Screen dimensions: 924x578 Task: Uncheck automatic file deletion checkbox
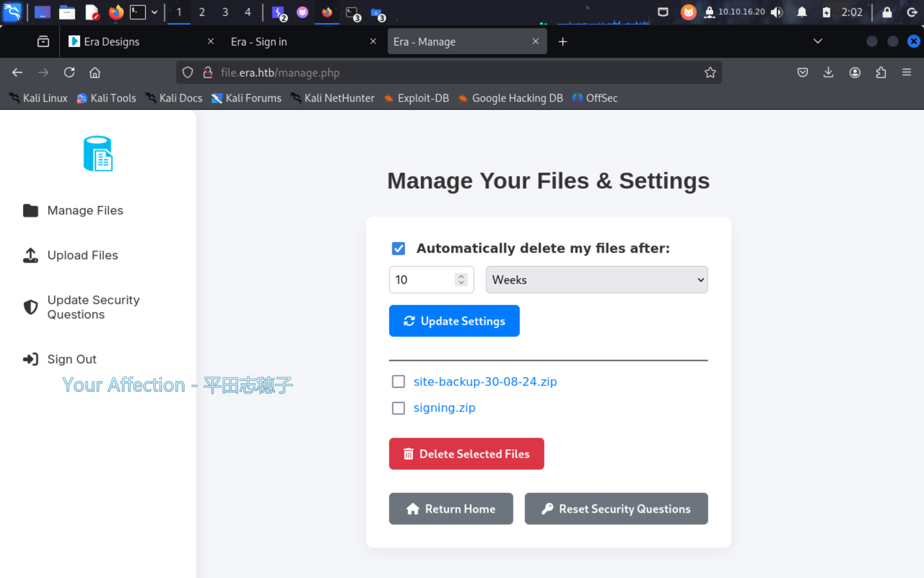(x=398, y=248)
